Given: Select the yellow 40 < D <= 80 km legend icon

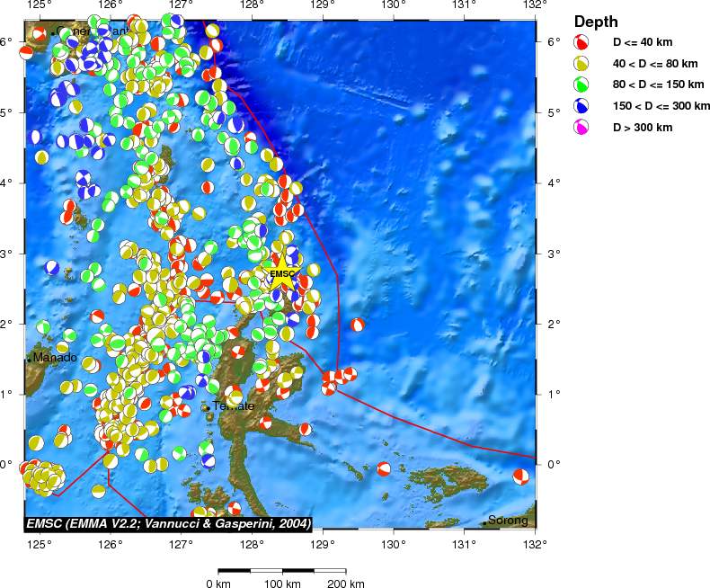Looking at the screenshot, I should click(x=581, y=64).
